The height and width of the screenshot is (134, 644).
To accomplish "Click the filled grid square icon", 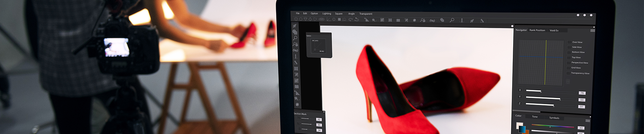I will point(339,19).
